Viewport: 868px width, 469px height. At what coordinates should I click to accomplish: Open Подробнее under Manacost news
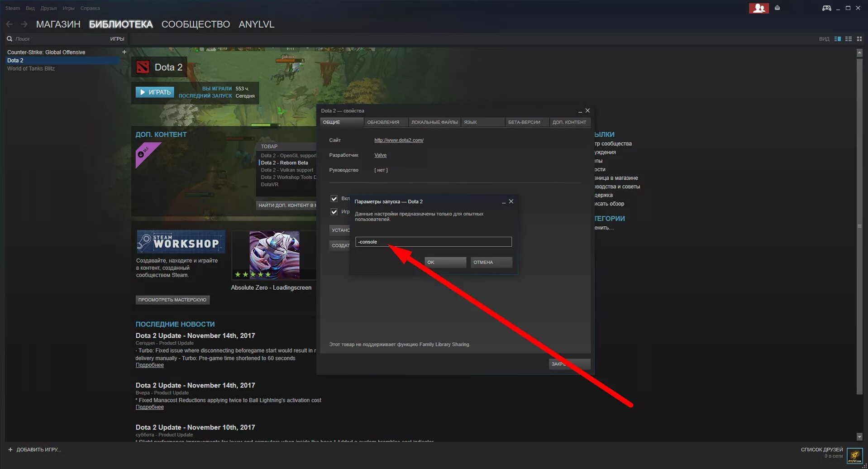[150, 407]
